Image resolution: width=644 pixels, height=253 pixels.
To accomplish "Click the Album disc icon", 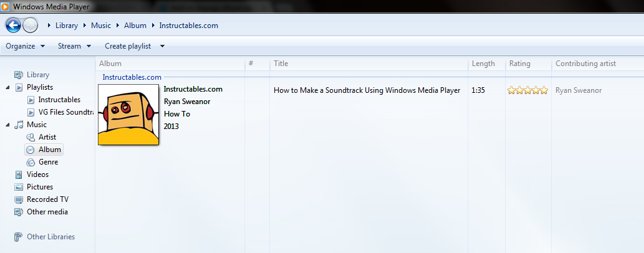I will 31,150.
